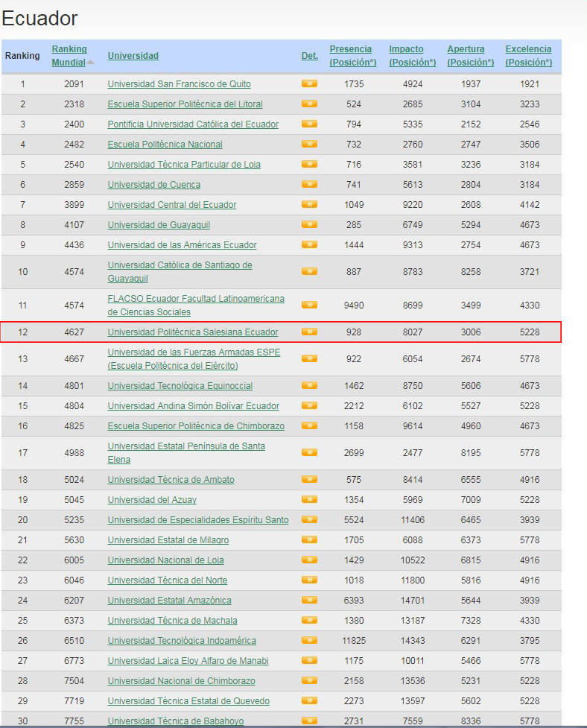Open details icon for Universidad Estatal Amazónica

click(x=309, y=600)
